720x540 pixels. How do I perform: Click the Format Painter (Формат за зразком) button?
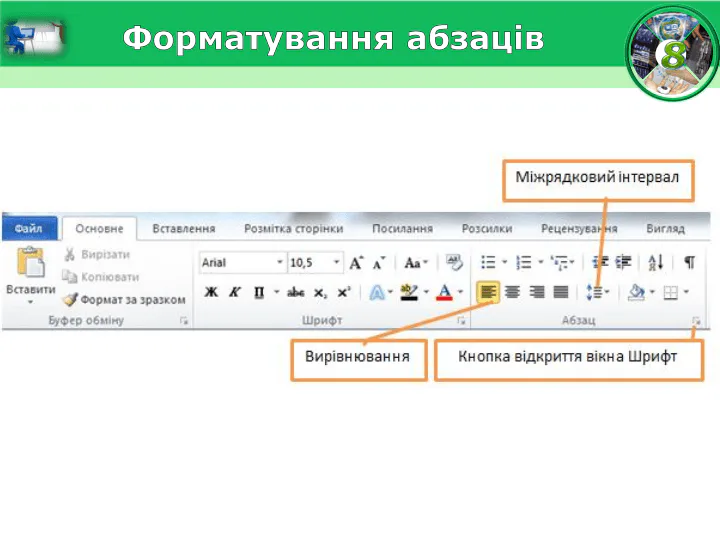point(124,299)
